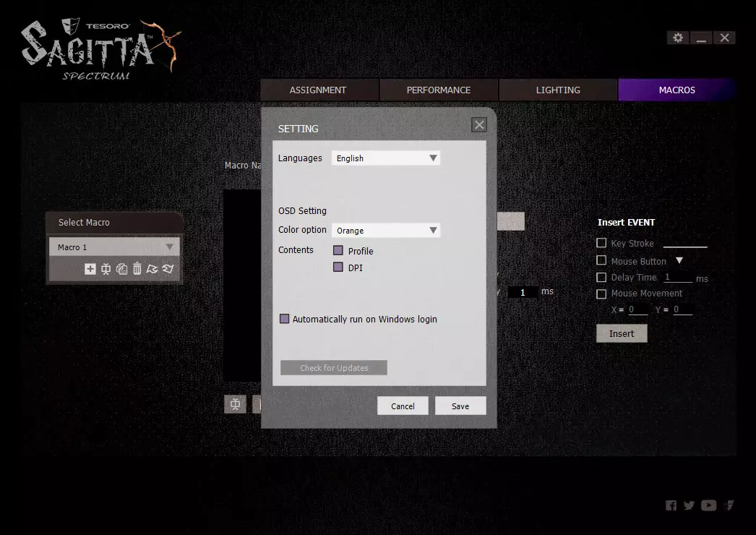Enable the Profile OSD content checkbox
Image resolution: width=756 pixels, height=535 pixels.
(338, 250)
